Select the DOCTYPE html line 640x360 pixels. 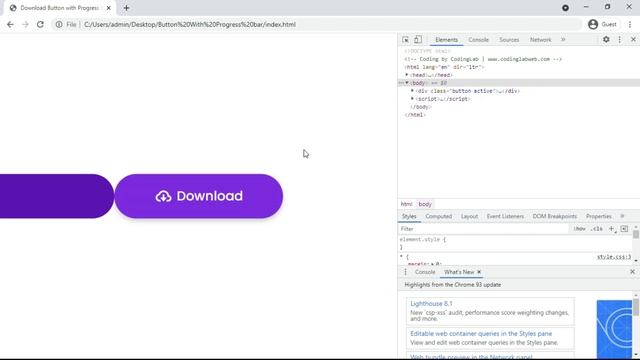[x=427, y=51]
